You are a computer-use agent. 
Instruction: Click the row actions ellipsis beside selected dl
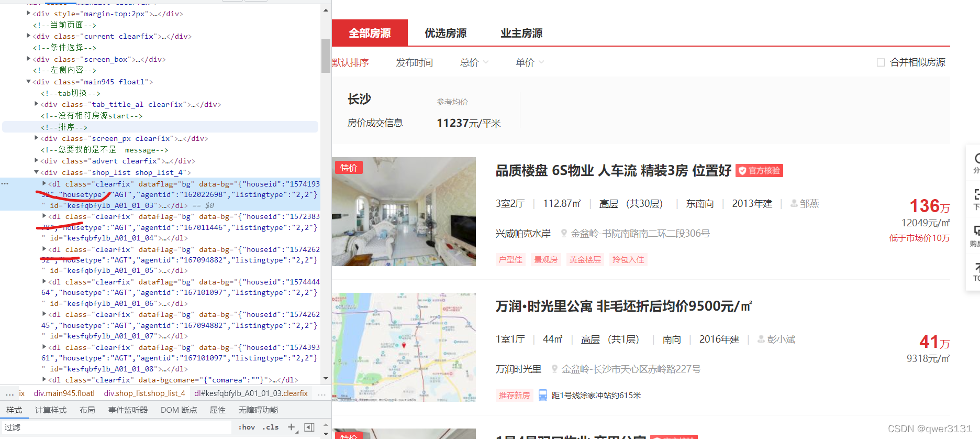(x=5, y=184)
